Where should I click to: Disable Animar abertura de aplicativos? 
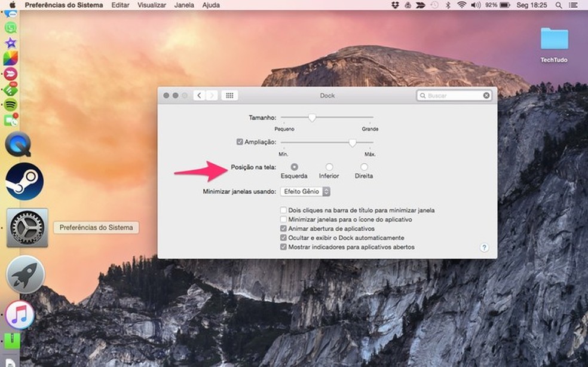coord(283,228)
